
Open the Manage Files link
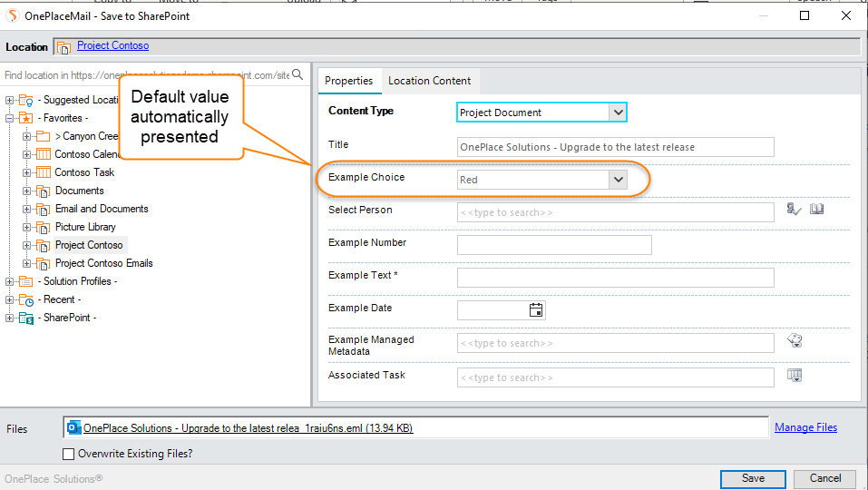point(805,427)
